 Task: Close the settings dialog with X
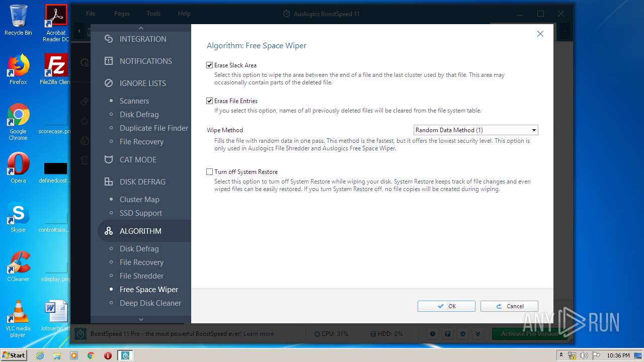(540, 34)
